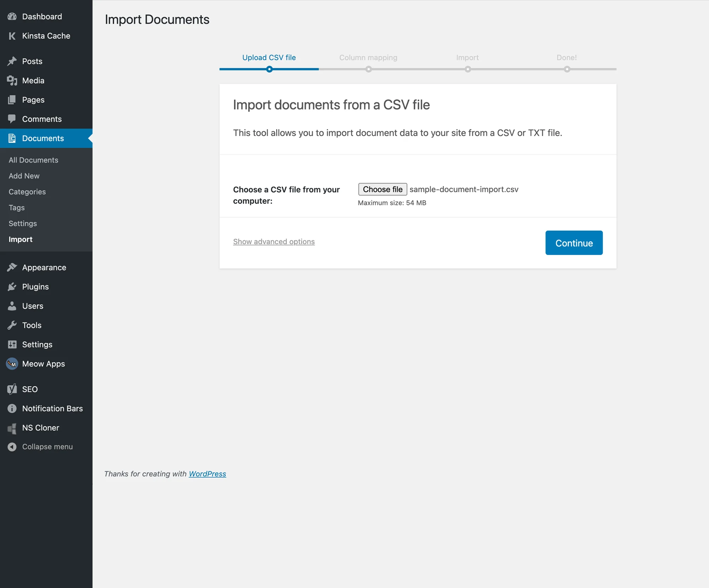
Task: Open the Tools menu
Action: click(31, 325)
